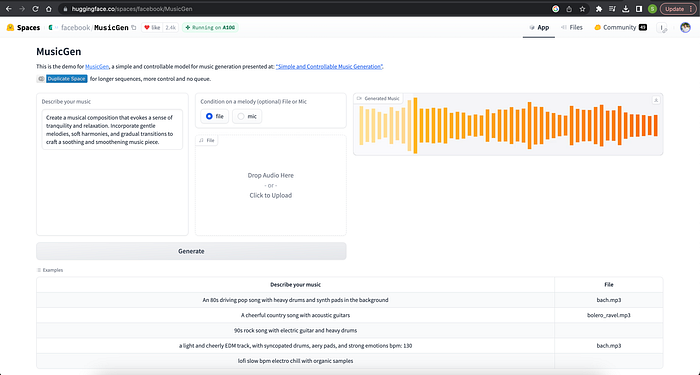Screen dimensions: 700x375
Task: Click the Generated Music waveform player
Action: 508,125
